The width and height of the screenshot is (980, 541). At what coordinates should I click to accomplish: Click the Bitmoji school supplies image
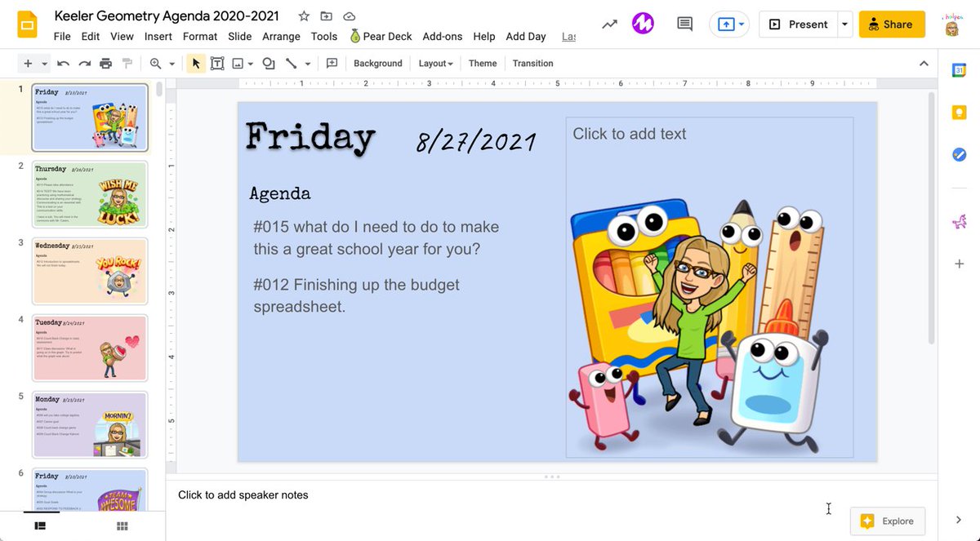[700, 326]
